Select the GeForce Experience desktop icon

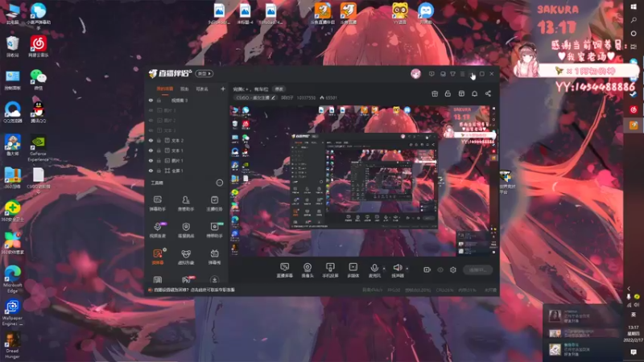pos(38,148)
